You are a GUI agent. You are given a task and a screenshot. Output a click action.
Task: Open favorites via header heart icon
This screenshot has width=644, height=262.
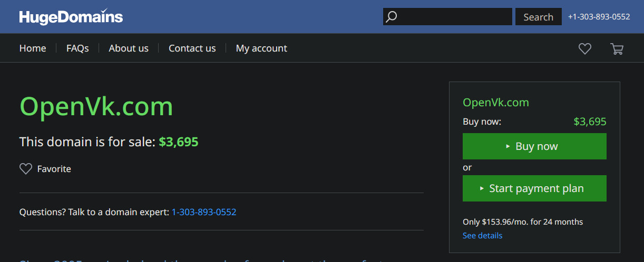pyautogui.click(x=585, y=49)
